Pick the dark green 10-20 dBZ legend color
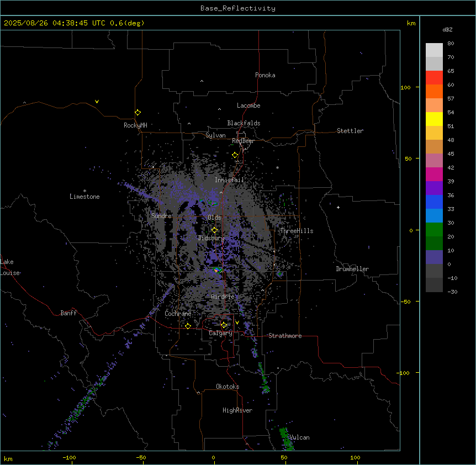The width and height of the screenshot is (476, 465). 434,243
